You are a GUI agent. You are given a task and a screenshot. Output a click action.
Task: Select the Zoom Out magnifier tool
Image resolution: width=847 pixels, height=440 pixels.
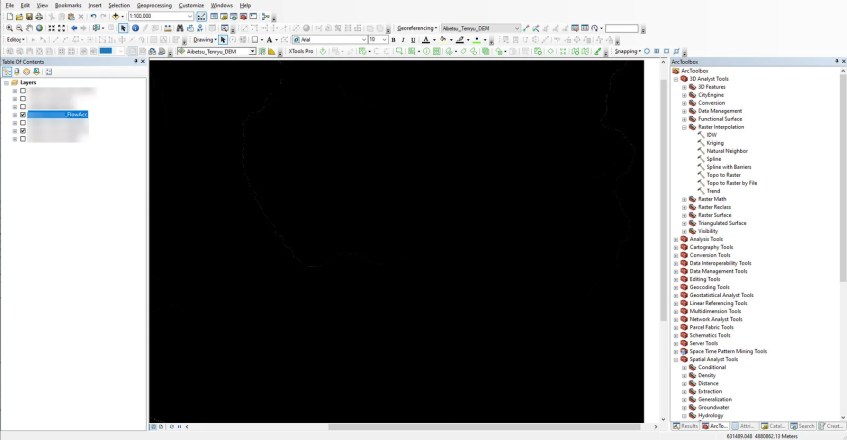point(19,28)
